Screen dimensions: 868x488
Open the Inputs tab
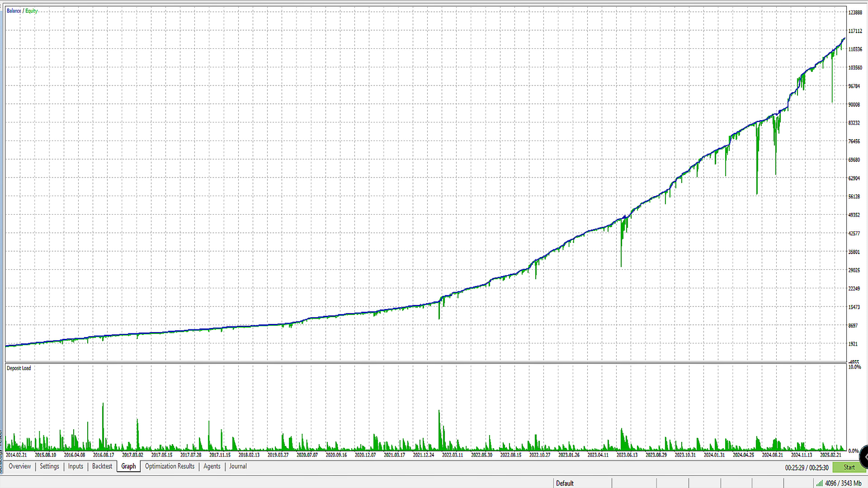(x=75, y=466)
